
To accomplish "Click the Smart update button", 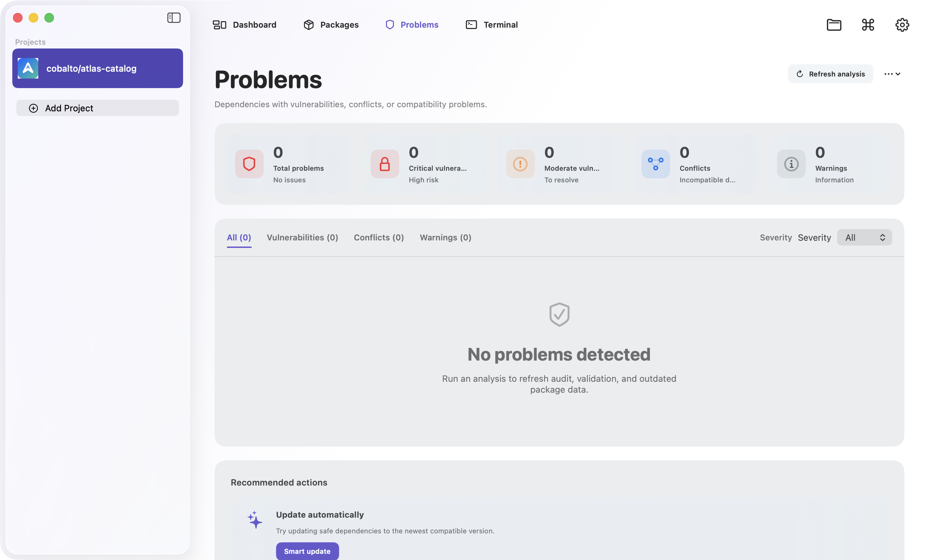I will tap(307, 551).
